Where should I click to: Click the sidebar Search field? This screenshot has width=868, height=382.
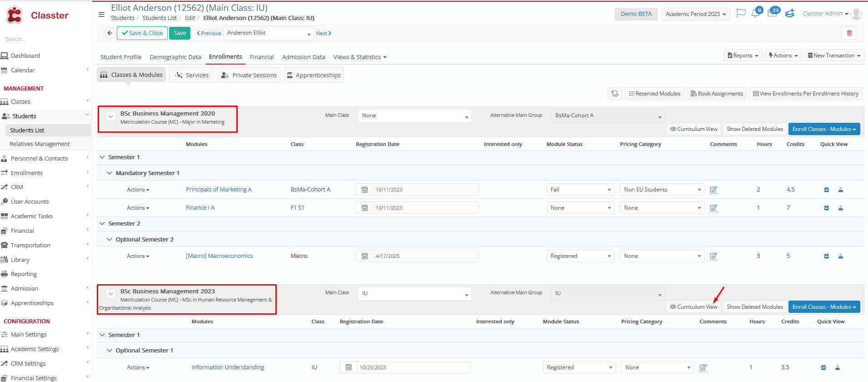pos(45,39)
